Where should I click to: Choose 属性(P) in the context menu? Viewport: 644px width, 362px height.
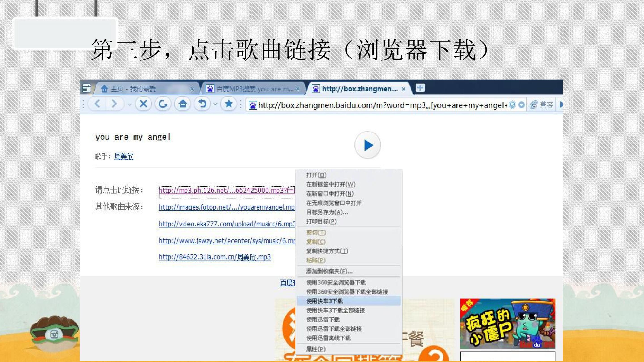tap(349, 349)
